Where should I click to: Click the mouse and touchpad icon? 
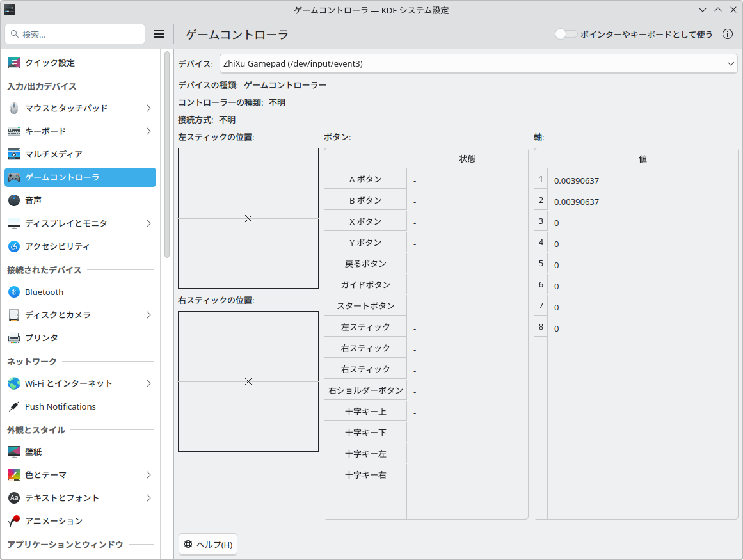(x=14, y=108)
